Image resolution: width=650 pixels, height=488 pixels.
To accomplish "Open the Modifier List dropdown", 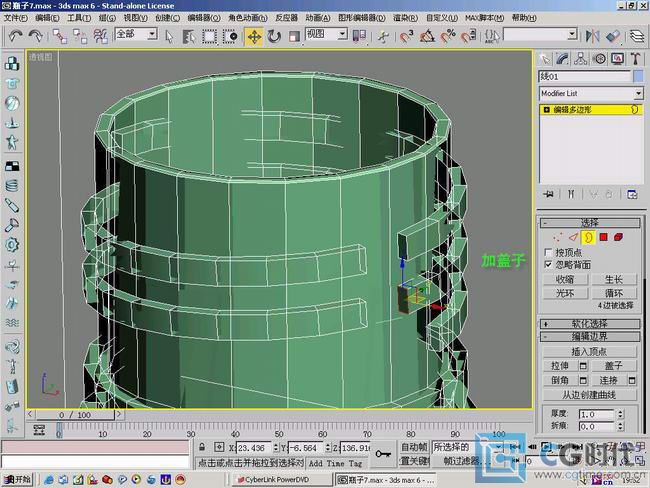I will click(638, 93).
